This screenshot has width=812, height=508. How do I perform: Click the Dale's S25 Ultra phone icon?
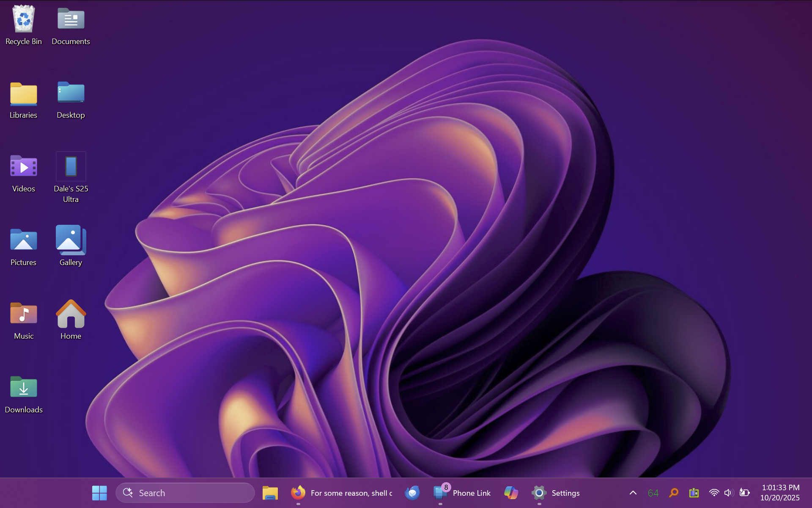click(x=71, y=167)
